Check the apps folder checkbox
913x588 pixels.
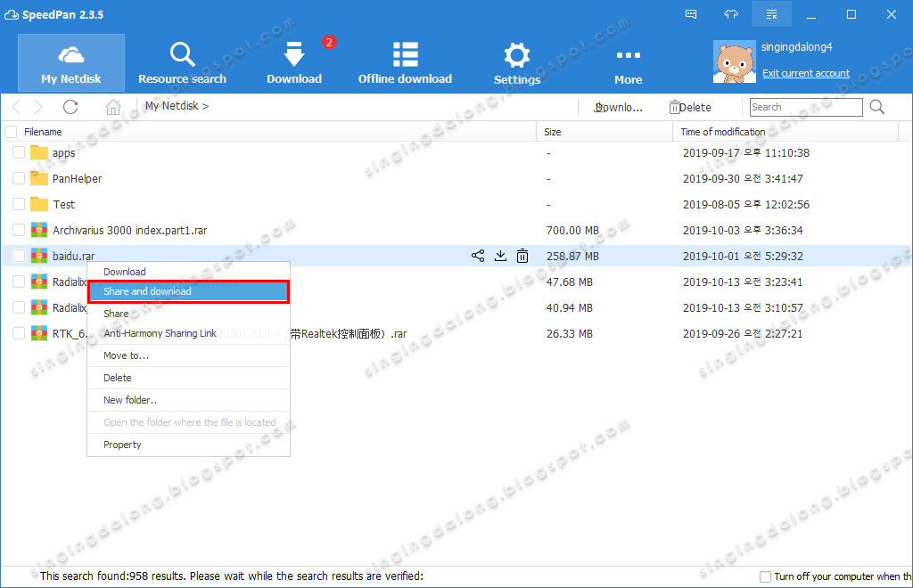click(x=19, y=153)
